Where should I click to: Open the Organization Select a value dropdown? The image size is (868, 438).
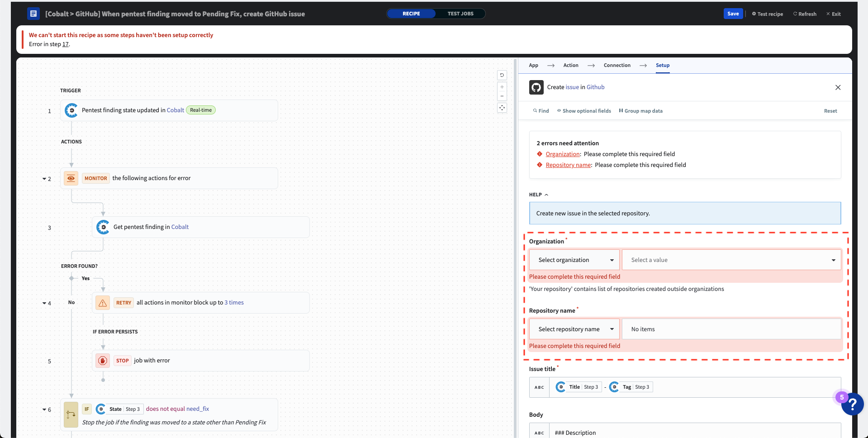click(x=731, y=260)
